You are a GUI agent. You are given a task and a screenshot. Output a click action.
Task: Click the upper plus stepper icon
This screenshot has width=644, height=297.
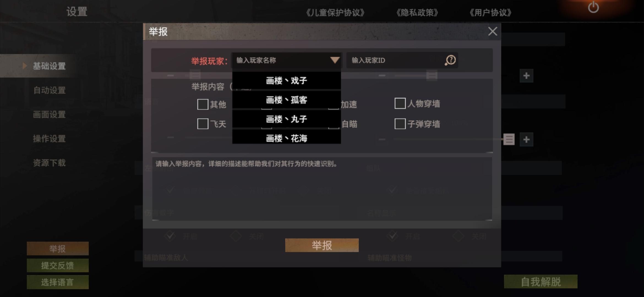[526, 76]
